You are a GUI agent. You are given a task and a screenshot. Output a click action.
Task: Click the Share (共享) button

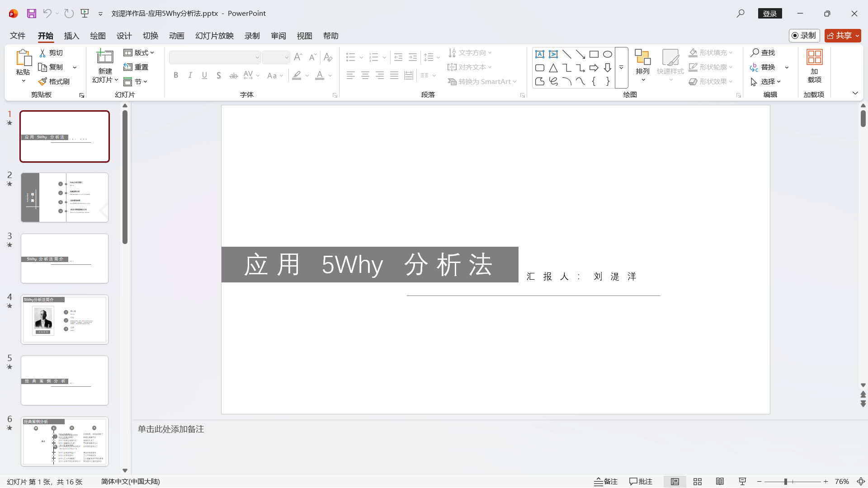coord(840,36)
